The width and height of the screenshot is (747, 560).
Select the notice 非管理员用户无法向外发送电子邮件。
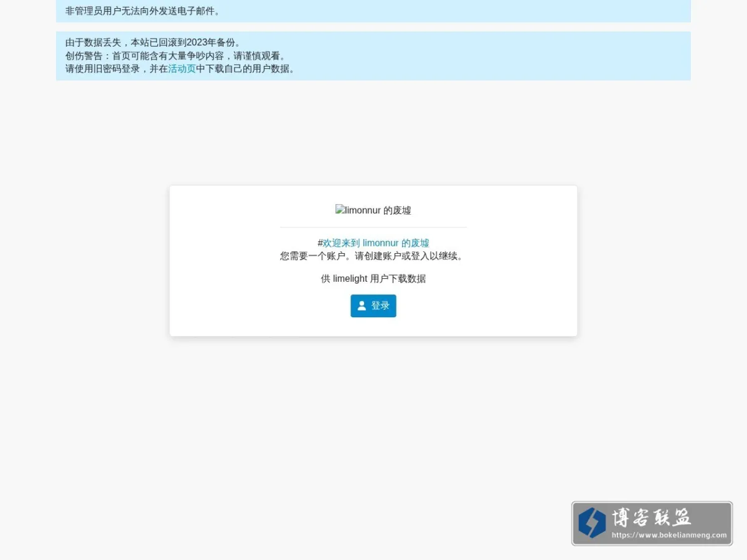click(143, 11)
